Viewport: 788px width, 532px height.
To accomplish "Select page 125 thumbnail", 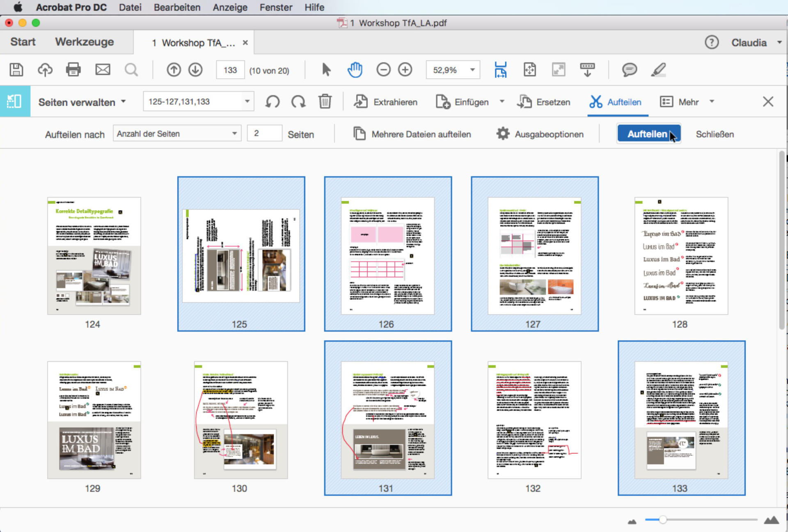I will click(x=241, y=256).
